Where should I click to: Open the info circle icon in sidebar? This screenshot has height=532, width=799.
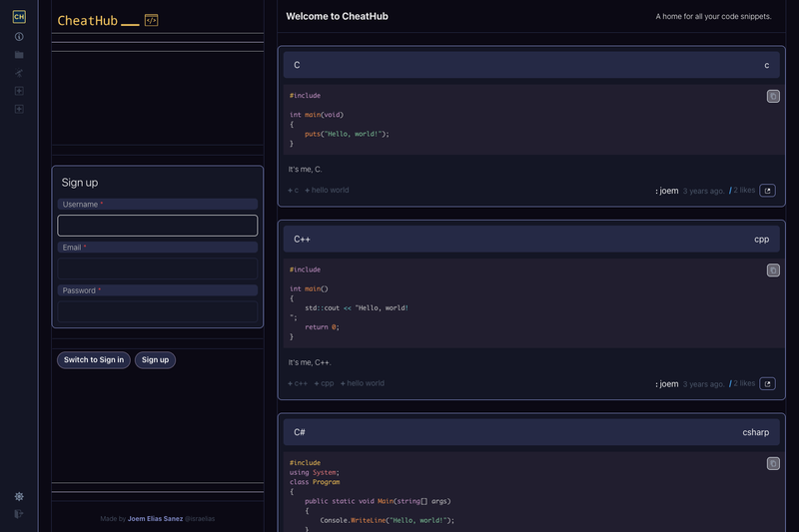click(19, 37)
